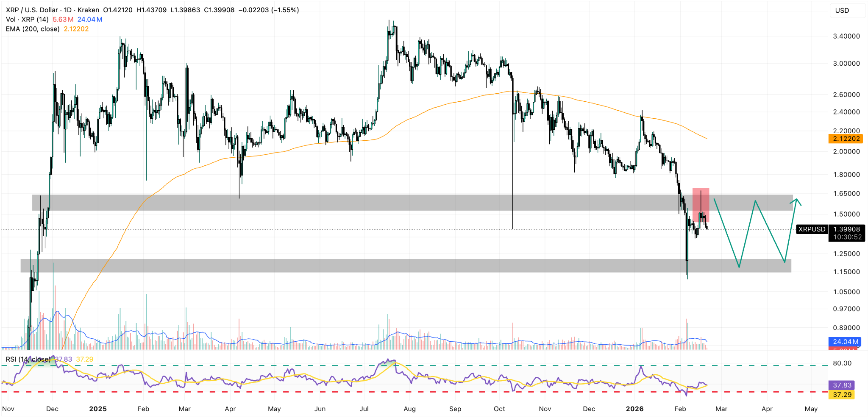Screen dimensions: 868x418
Task: Select the upper grey zone rectangle near 1.65
Action: [x=412, y=203]
